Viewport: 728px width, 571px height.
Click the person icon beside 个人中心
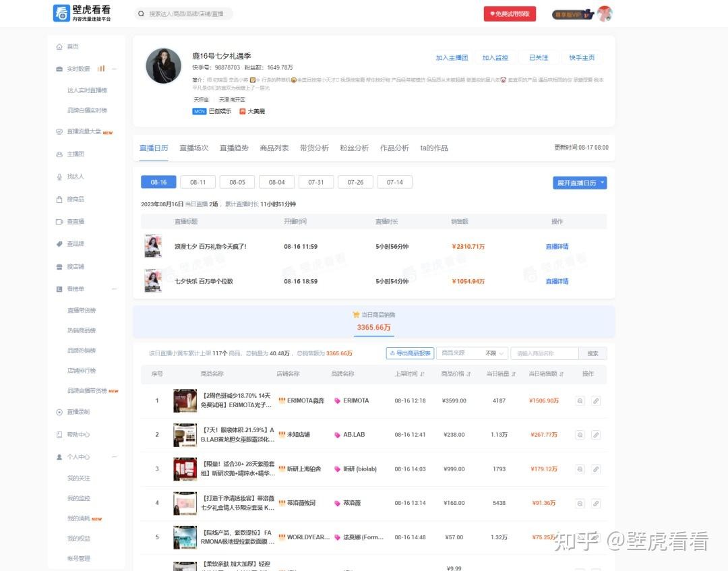click(59, 457)
